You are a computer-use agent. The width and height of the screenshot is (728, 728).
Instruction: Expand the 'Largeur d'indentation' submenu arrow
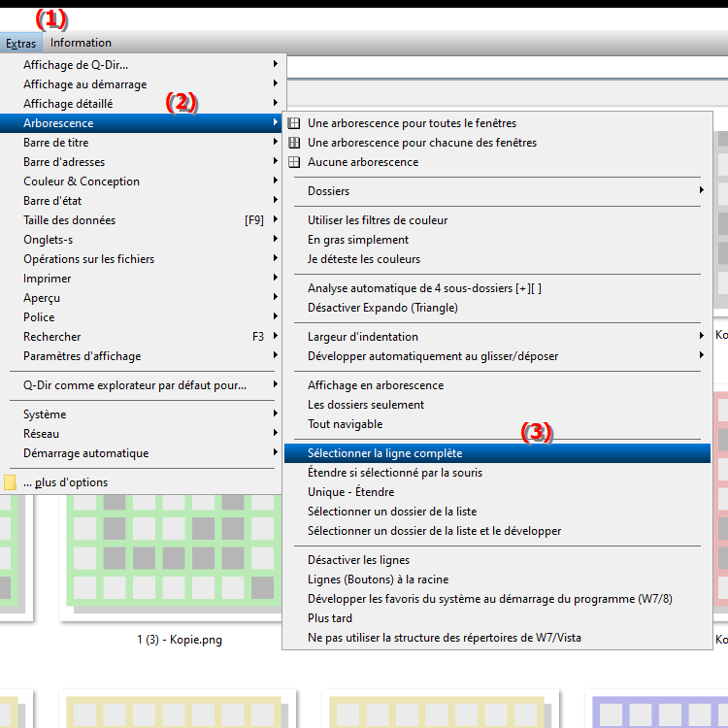coord(702,336)
